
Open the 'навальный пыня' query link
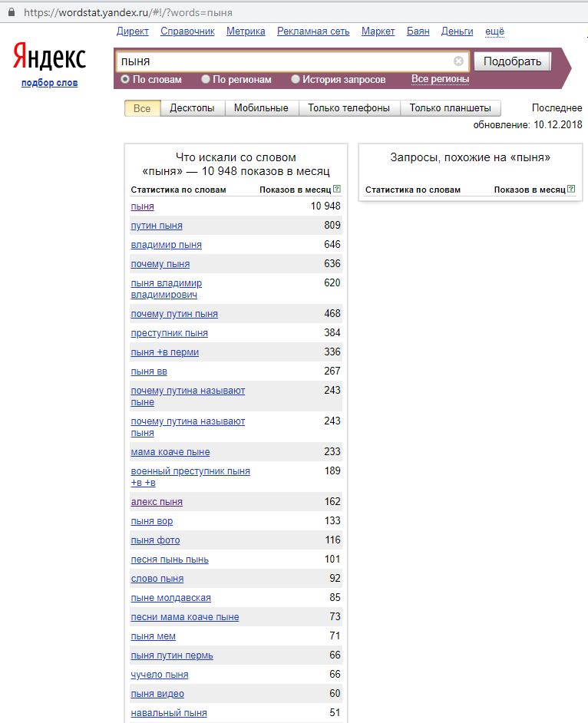point(169,713)
